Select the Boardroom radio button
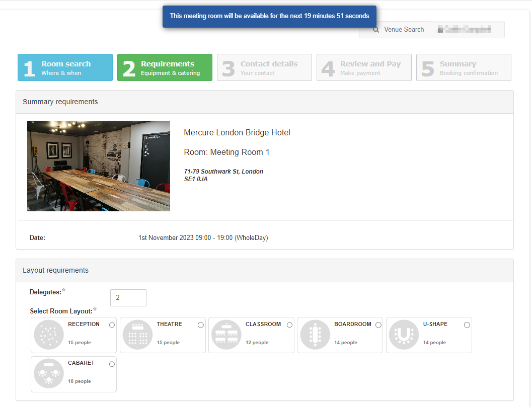The width and height of the screenshot is (532, 407). pyautogui.click(x=378, y=325)
